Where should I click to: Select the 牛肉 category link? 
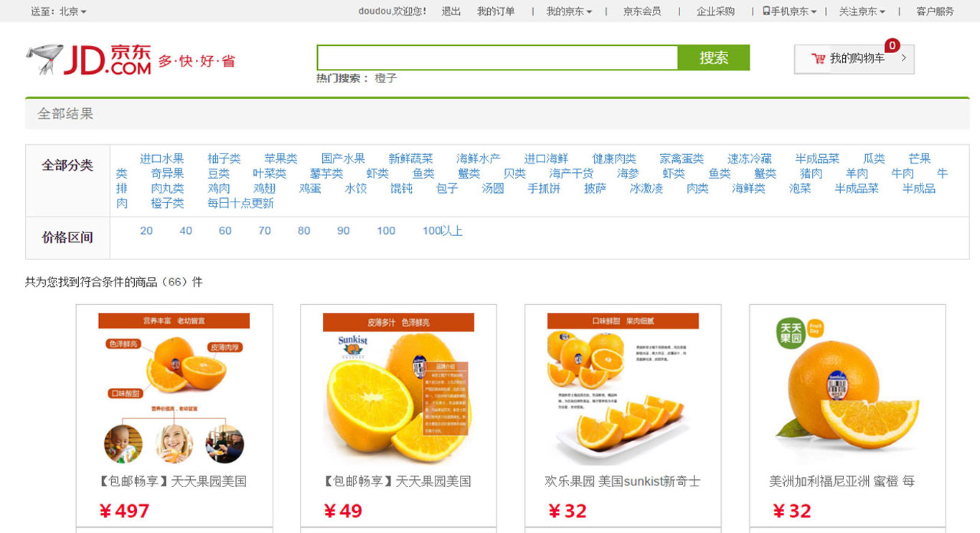tap(903, 174)
